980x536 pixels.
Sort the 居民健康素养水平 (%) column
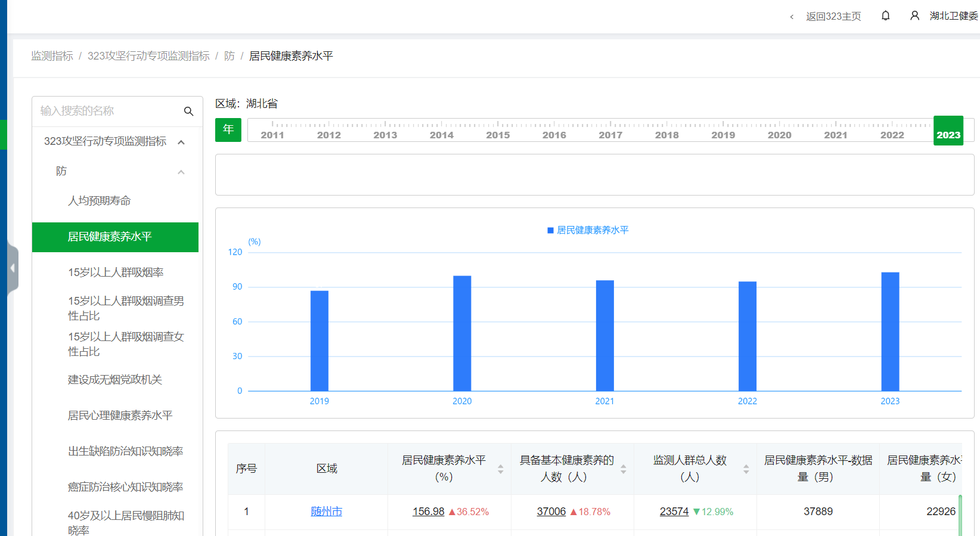click(501, 469)
